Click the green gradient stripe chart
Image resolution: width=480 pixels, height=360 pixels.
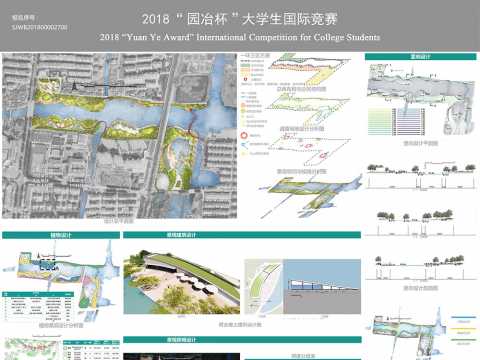(380, 121)
